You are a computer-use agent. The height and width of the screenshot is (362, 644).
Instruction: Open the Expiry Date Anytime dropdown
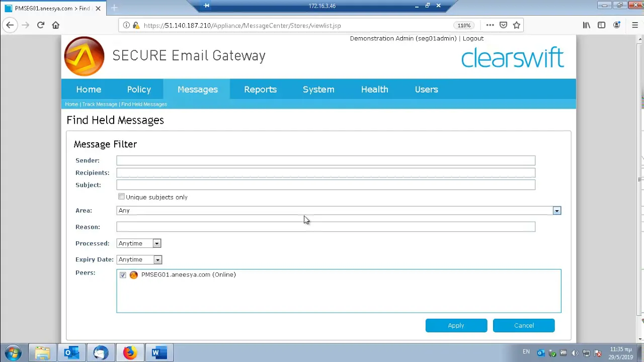pos(139,259)
